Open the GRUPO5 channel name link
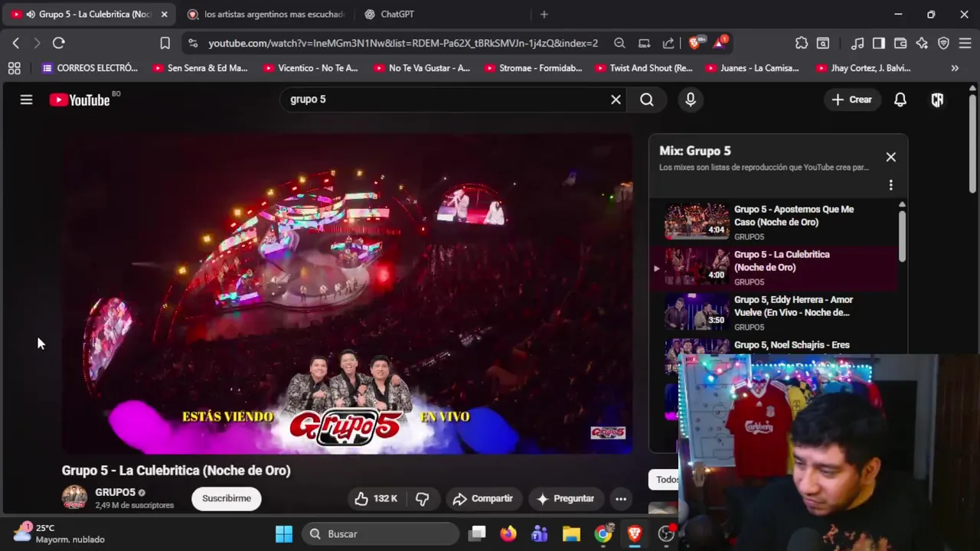 click(115, 493)
